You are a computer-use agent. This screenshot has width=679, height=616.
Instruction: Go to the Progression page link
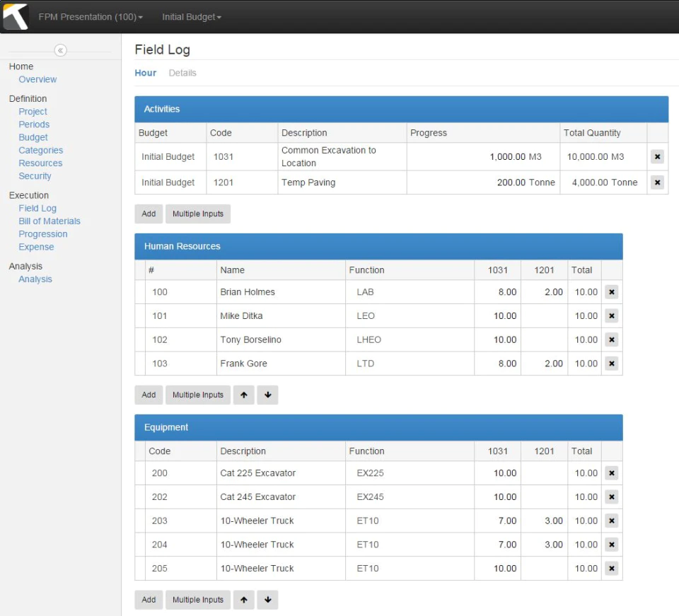43,234
